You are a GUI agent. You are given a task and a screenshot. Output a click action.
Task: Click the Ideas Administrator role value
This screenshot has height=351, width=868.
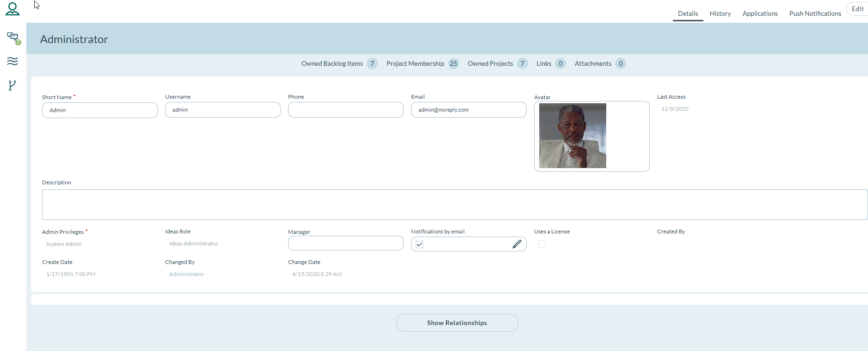pyautogui.click(x=194, y=244)
